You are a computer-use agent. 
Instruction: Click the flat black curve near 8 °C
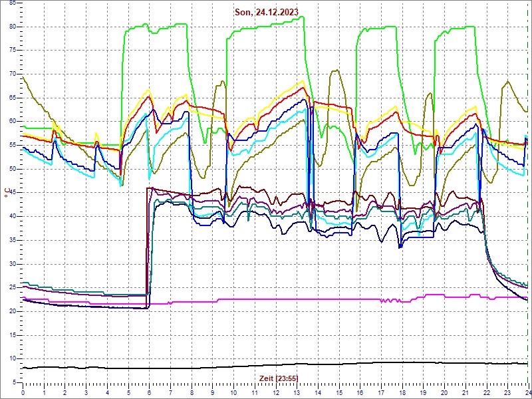tap(199, 367)
